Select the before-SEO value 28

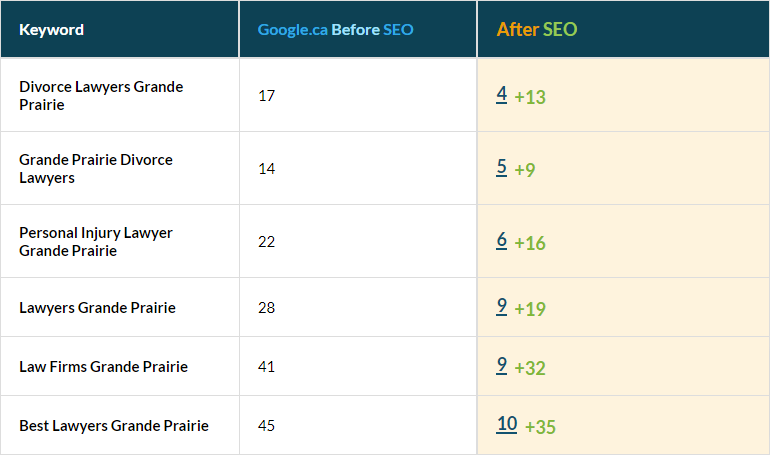(266, 307)
